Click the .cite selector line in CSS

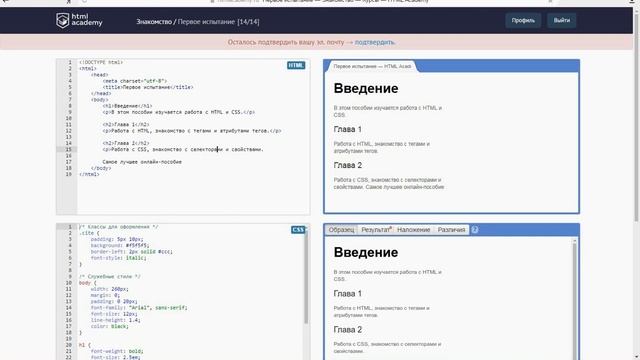89,233
